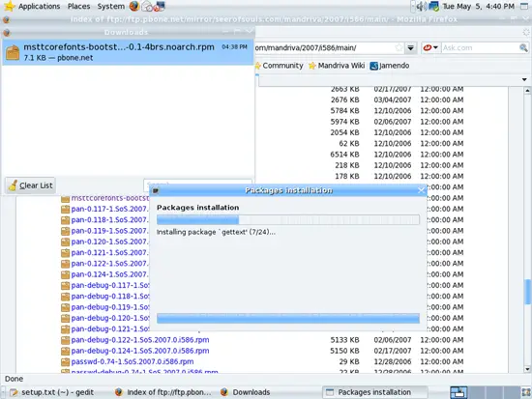The image size is (532, 399).
Task: Click the package icon beside pan-0.117
Action: click(65, 210)
